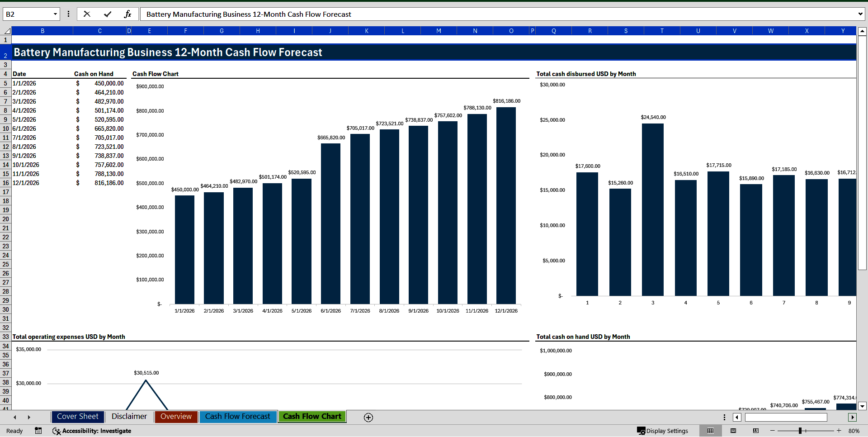Open the Cover Sheet tab
Image resolution: width=868 pixels, height=437 pixels.
point(77,417)
